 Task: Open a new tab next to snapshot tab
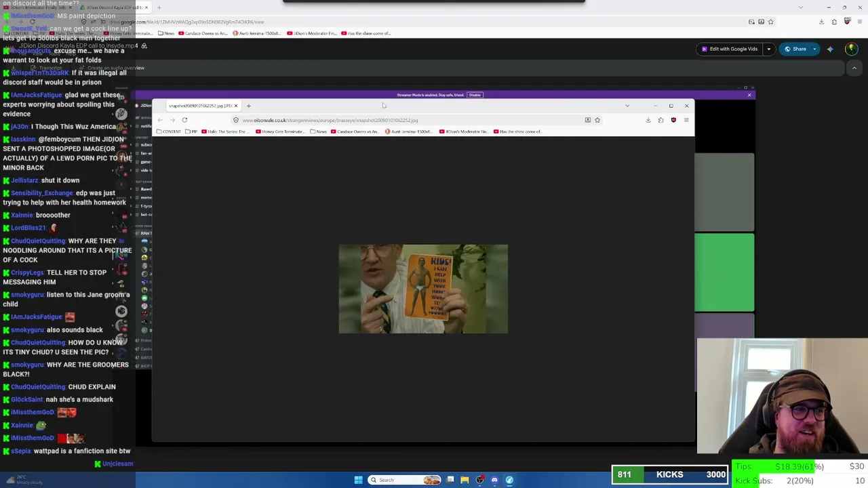coord(248,106)
